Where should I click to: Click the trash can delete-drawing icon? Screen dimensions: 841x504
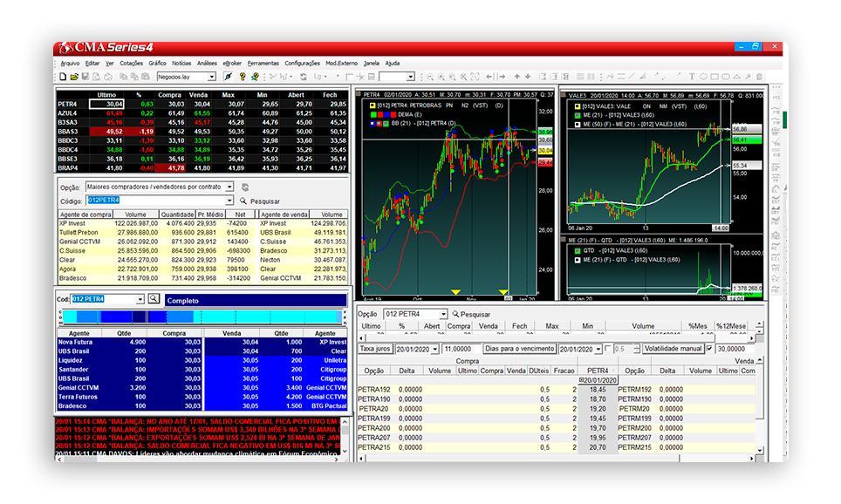point(759,77)
